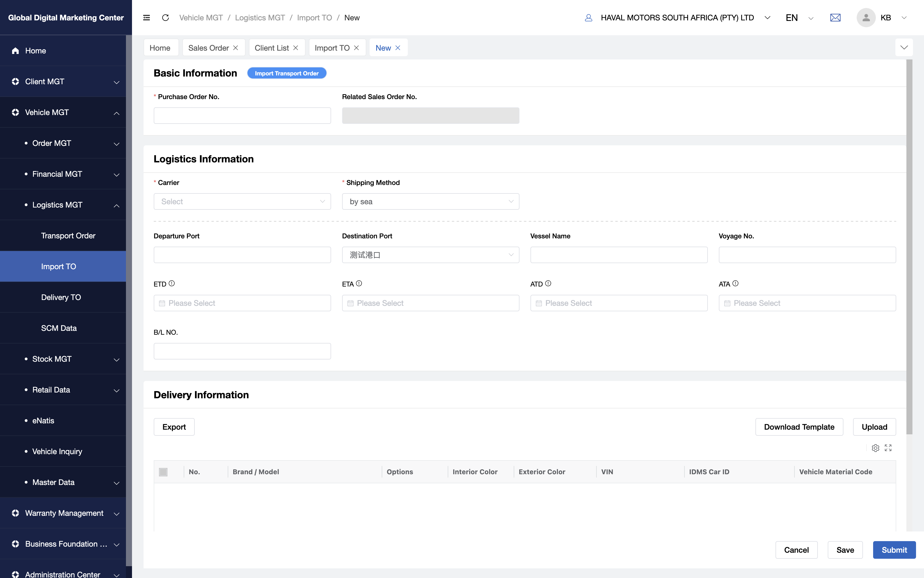Collapse Logistics MGT submenu
924x578 pixels.
(x=116, y=206)
